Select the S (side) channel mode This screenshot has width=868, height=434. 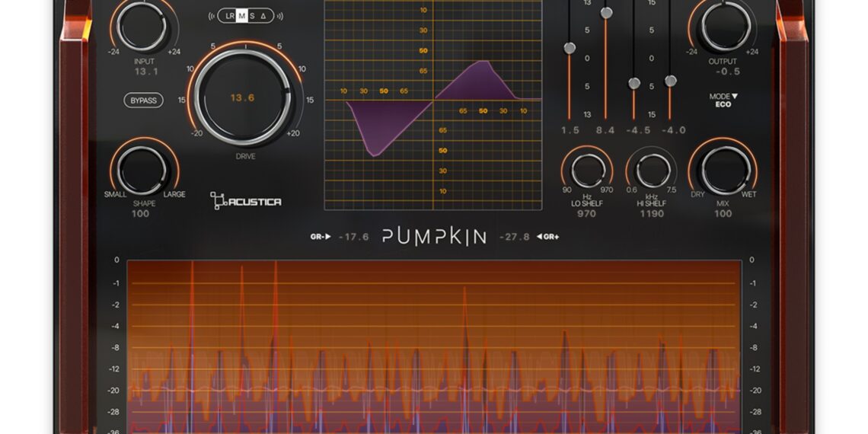[x=252, y=16]
